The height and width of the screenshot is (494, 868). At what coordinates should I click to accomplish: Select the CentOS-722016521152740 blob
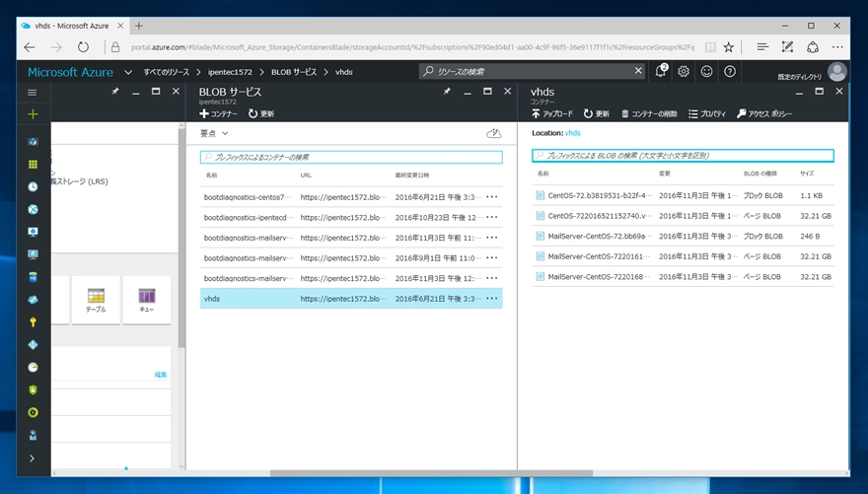coord(683,216)
